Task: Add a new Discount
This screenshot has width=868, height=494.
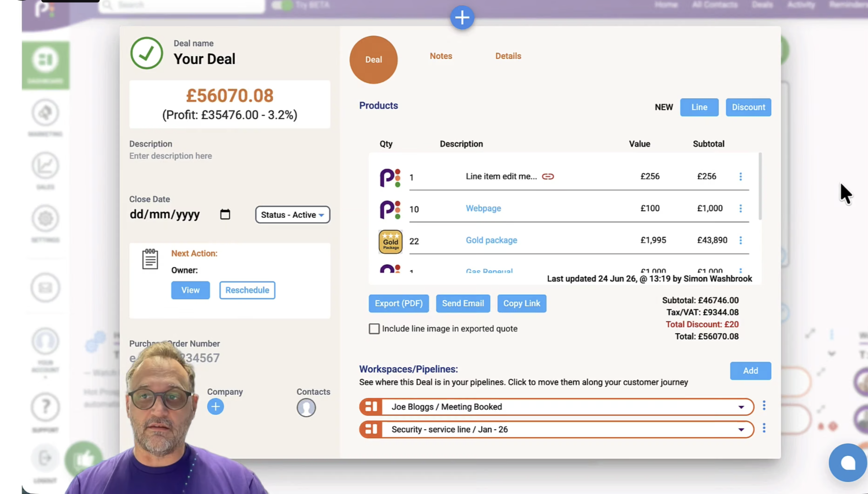Action: (x=748, y=107)
